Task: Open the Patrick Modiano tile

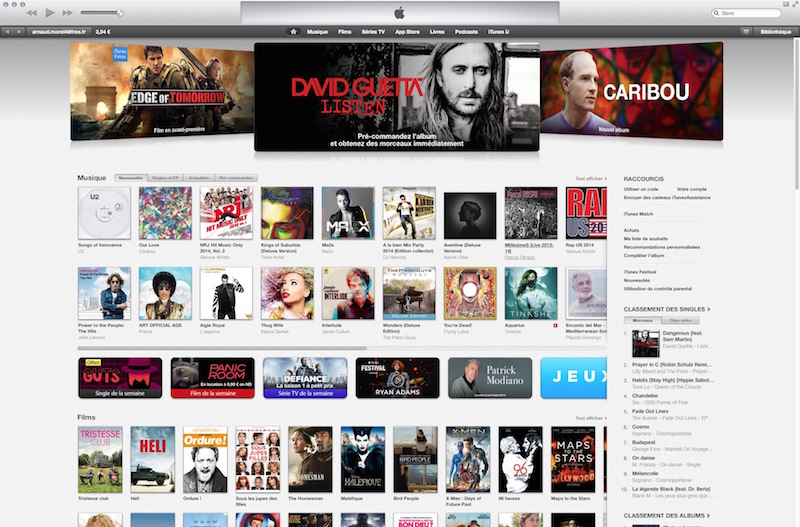Action: [490, 378]
